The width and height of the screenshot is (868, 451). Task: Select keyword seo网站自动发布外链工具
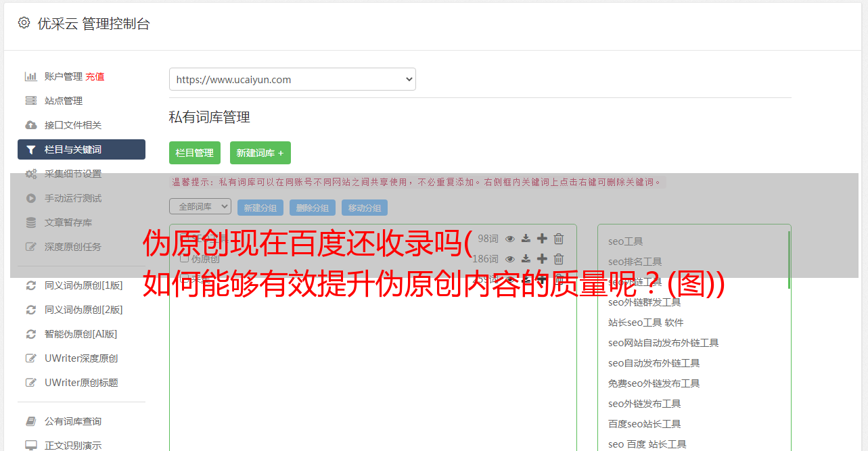(x=664, y=343)
